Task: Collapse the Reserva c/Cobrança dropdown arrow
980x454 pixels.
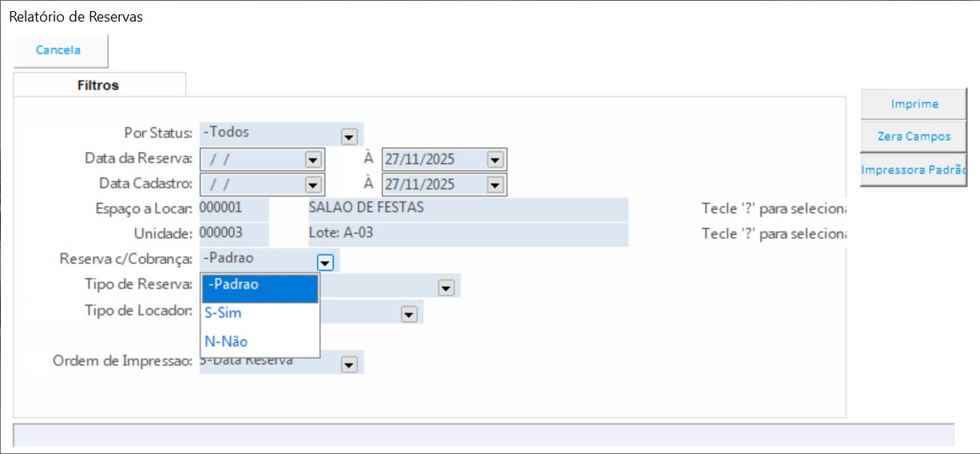Action: point(324,261)
